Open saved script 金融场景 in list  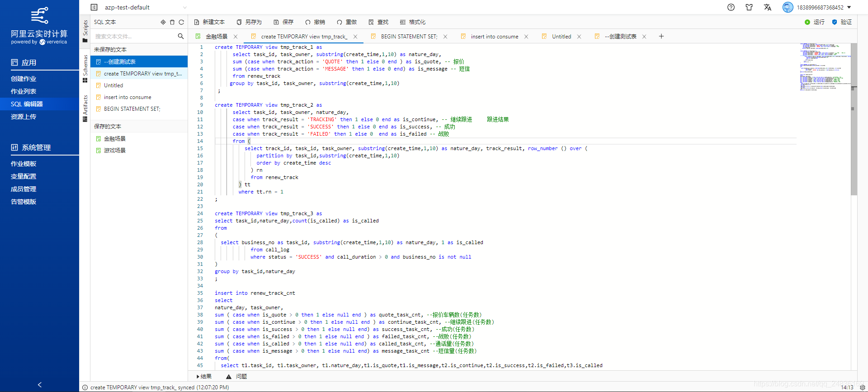point(139,139)
